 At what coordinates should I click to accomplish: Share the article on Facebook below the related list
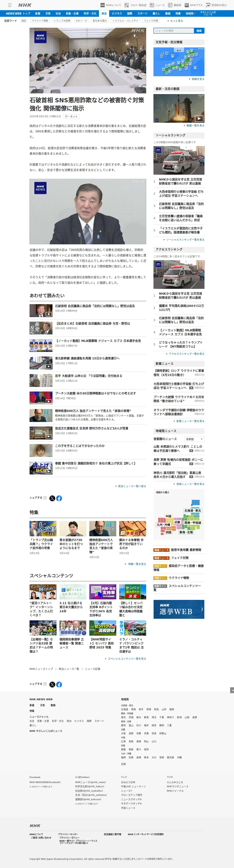pos(59,498)
